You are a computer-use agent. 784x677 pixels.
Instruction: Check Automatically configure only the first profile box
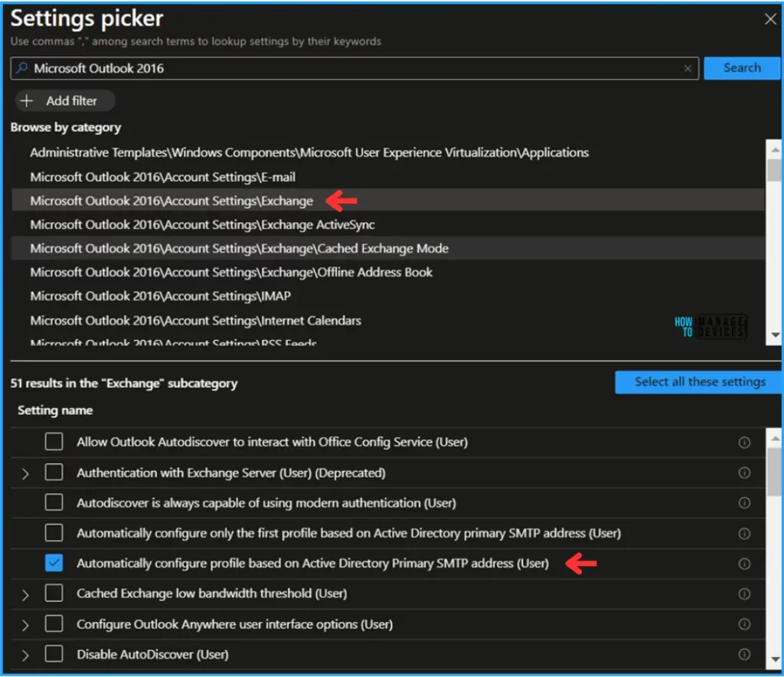coord(54,532)
